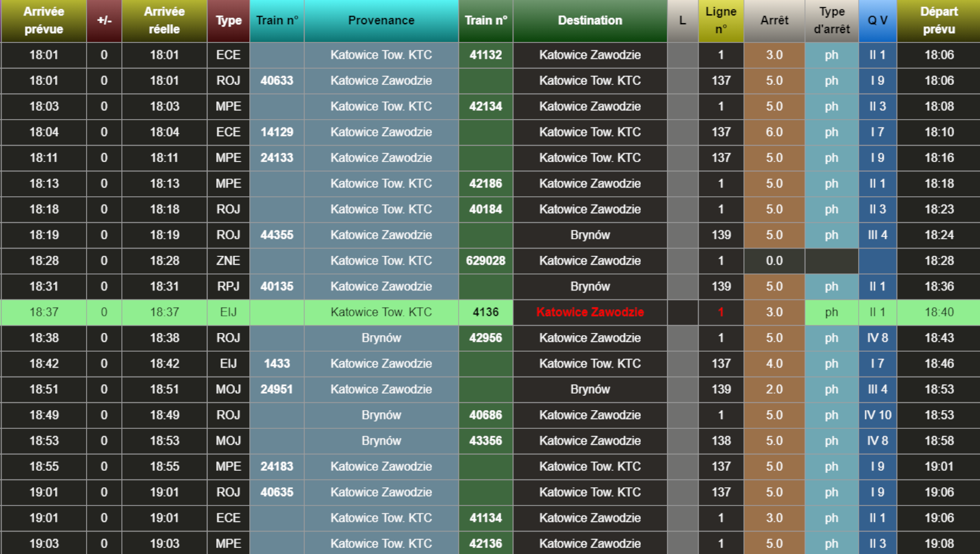Click red 'Katowice Zawodzie' destination cell

coord(590,312)
